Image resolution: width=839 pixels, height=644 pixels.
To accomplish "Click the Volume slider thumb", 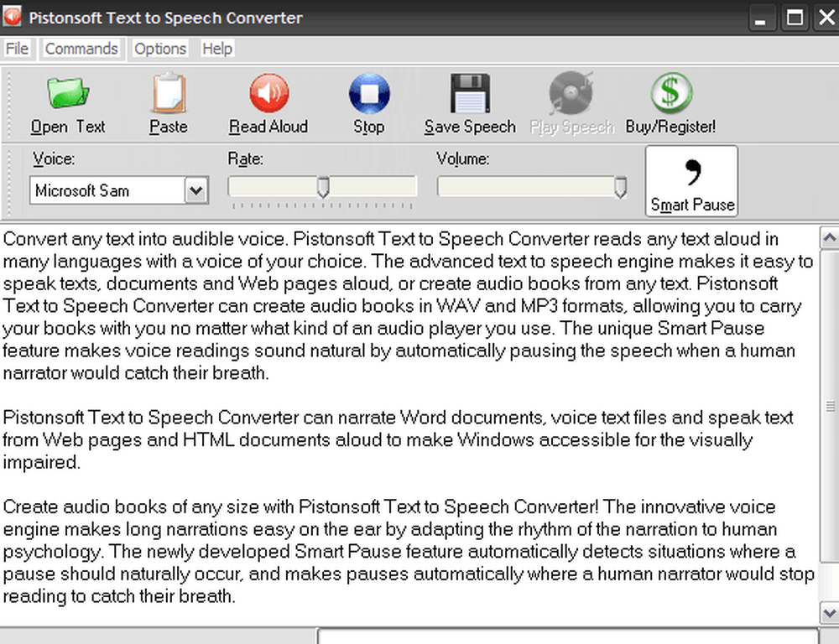I will (x=620, y=187).
